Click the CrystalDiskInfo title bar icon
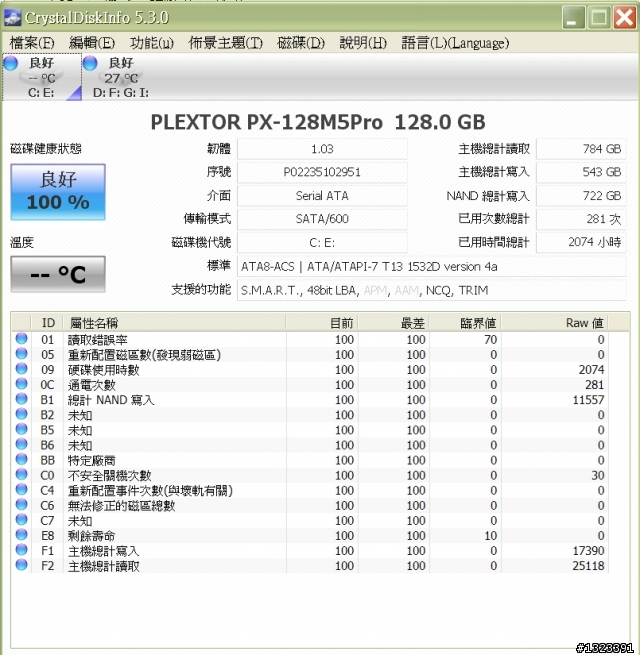The image size is (640, 656). point(12,18)
